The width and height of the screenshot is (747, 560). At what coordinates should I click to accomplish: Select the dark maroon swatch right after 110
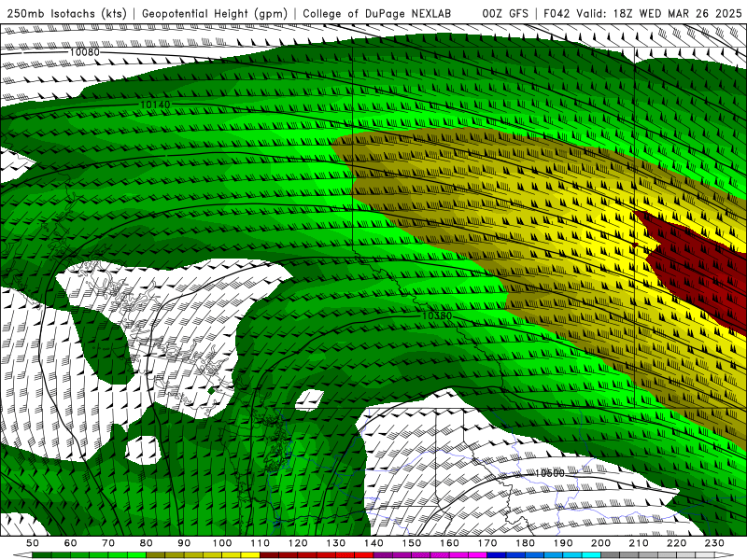pos(269,555)
